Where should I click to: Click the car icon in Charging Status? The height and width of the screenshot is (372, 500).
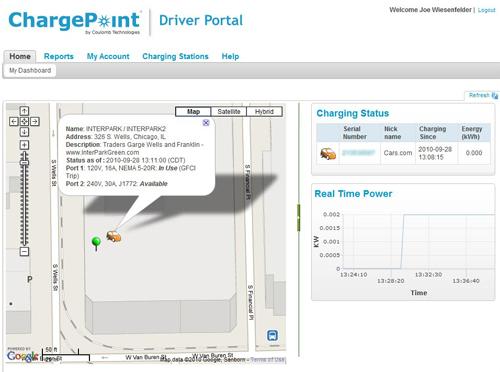tap(328, 154)
